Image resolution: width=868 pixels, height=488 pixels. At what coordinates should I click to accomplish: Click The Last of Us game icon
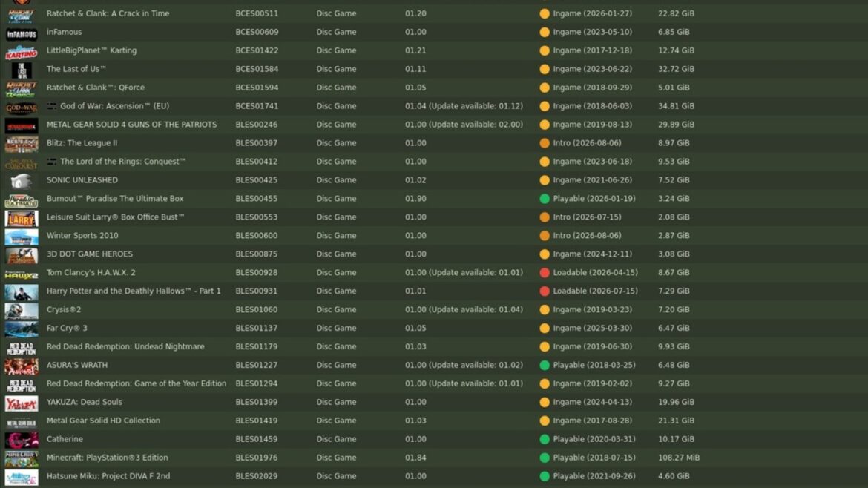coord(22,71)
